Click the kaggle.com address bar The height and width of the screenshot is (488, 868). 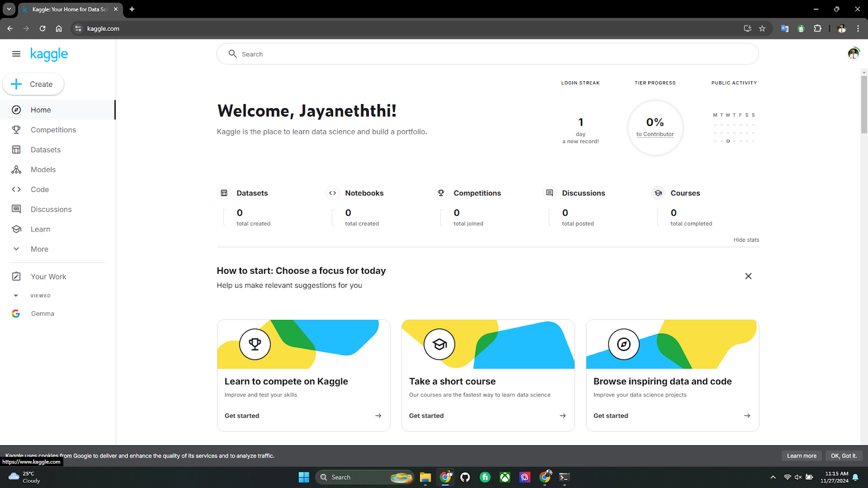pos(412,29)
